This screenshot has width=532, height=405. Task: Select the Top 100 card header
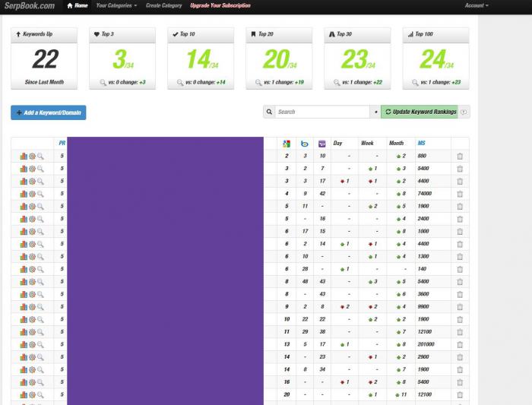pos(436,34)
